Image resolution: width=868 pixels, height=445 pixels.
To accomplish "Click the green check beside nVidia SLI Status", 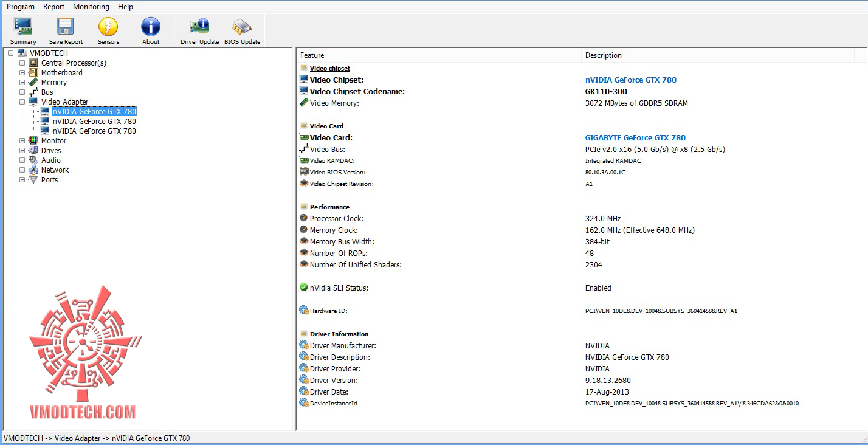I will click(304, 288).
